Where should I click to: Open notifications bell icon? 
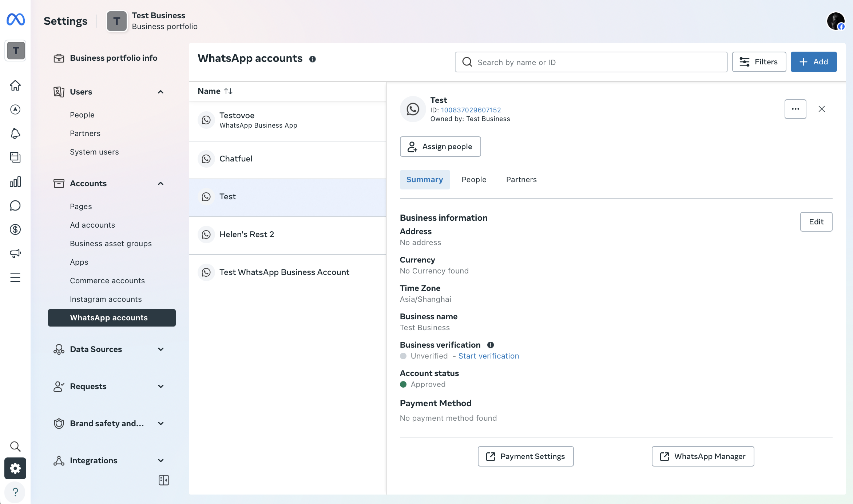click(15, 133)
